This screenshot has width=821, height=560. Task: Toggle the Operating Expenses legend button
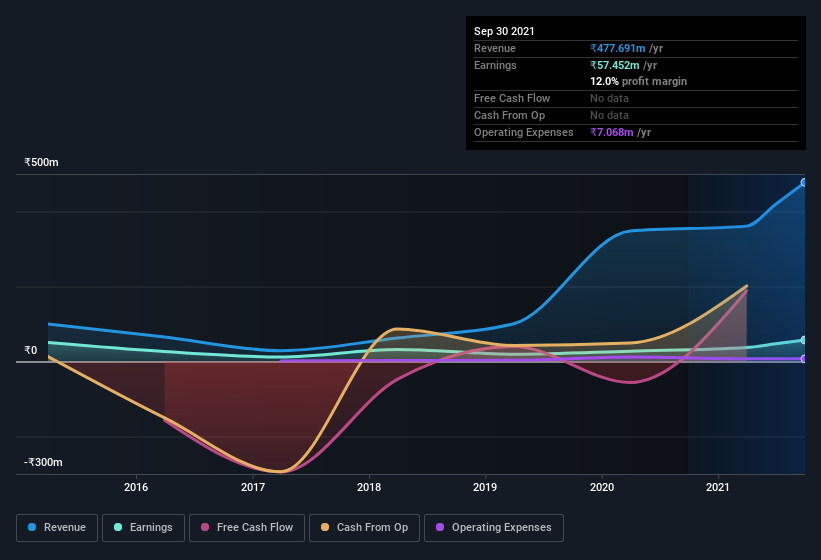click(x=494, y=528)
